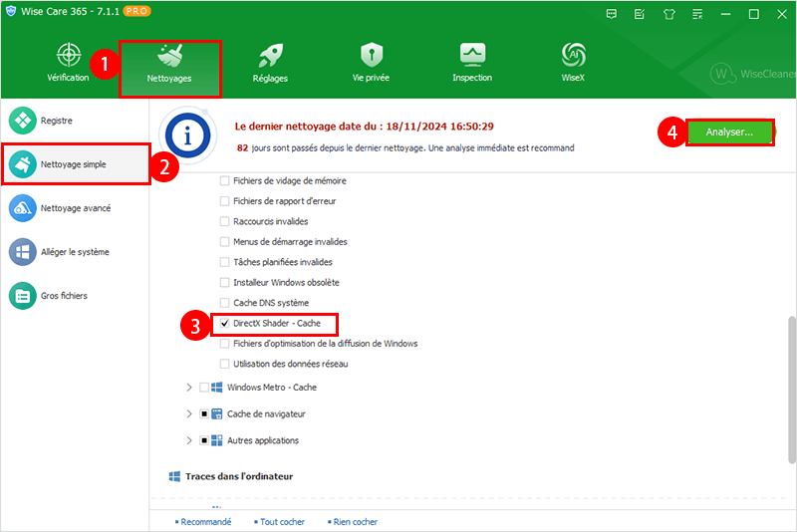This screenshot has height=532, width=797.
Task: Select the Nettoyages broom icon
Action: point(169,56)
